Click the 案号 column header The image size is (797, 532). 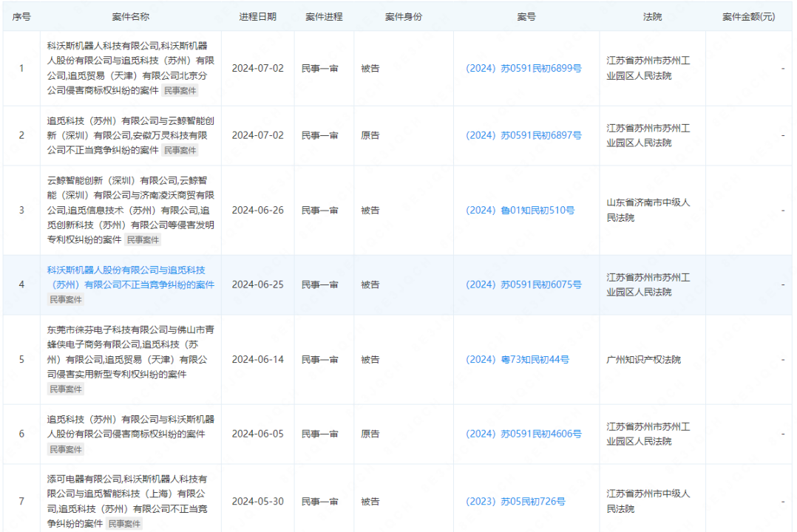point(526,17)
